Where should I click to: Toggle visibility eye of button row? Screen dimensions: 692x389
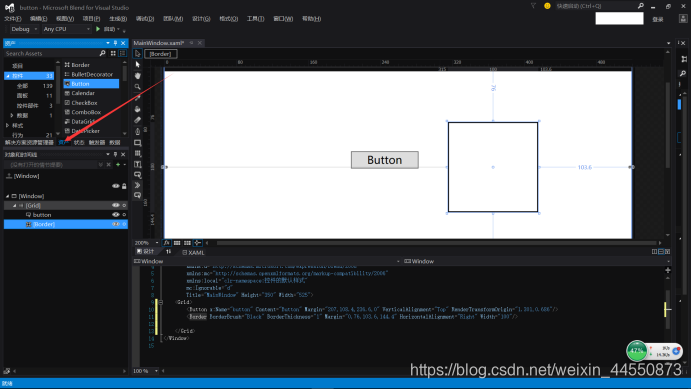point(116,215)
